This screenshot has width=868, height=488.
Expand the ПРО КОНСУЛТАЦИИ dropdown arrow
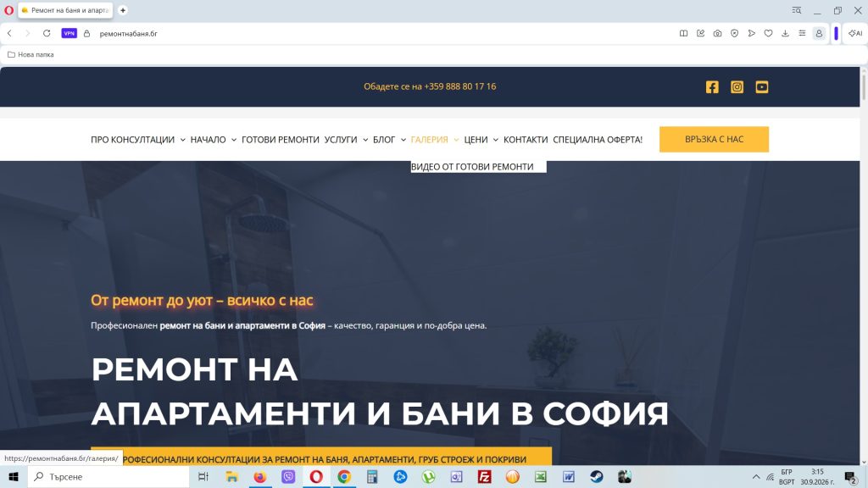point(183,140)
